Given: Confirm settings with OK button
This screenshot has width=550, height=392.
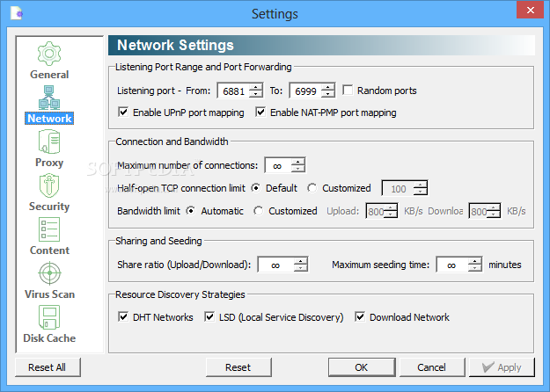Looking at the screenshot, I should point(362,367).
